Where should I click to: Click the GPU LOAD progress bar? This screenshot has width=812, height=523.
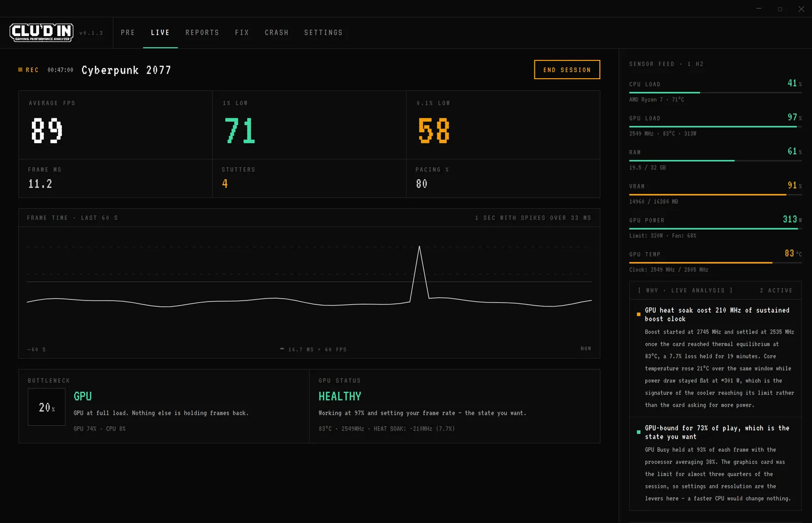716,126
